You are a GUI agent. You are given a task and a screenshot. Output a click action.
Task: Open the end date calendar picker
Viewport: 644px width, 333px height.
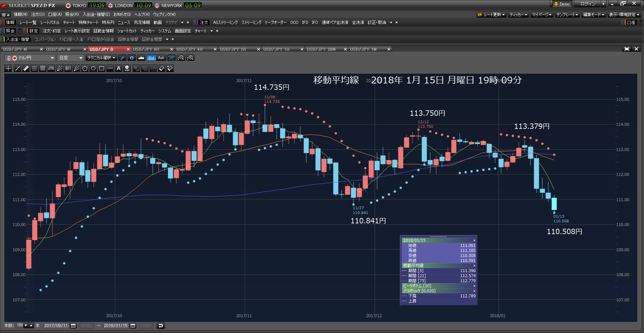click(x=133, y=326)
